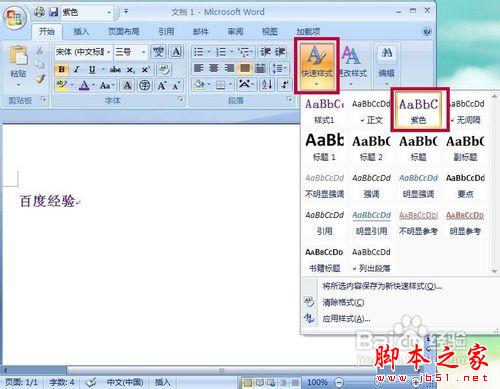Click the multilevel list icon

[x=244, y=52]
